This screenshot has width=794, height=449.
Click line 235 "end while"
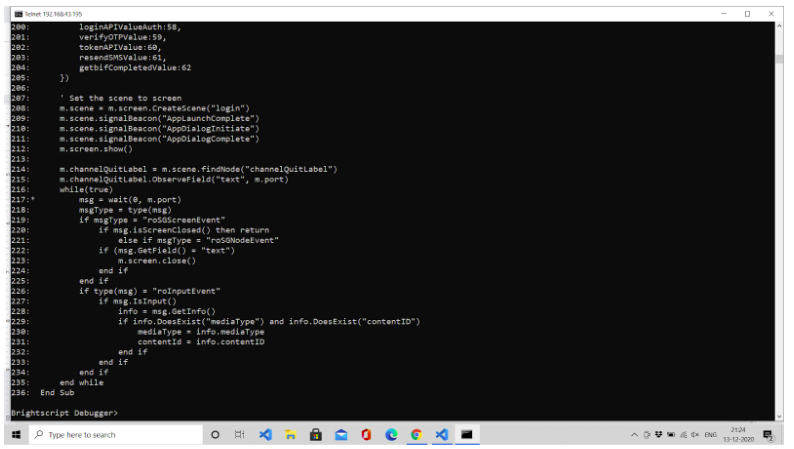[82, 382]
